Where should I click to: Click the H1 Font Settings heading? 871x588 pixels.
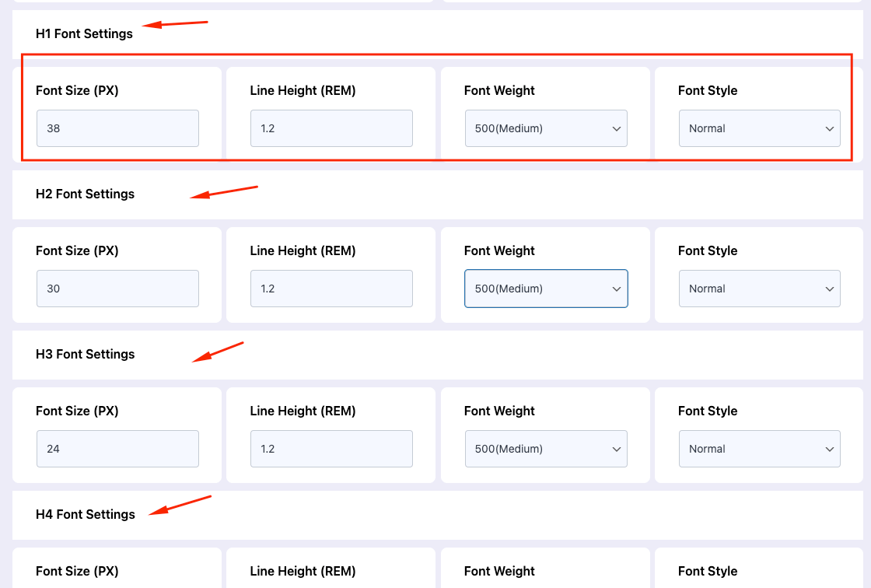[84, 33]
